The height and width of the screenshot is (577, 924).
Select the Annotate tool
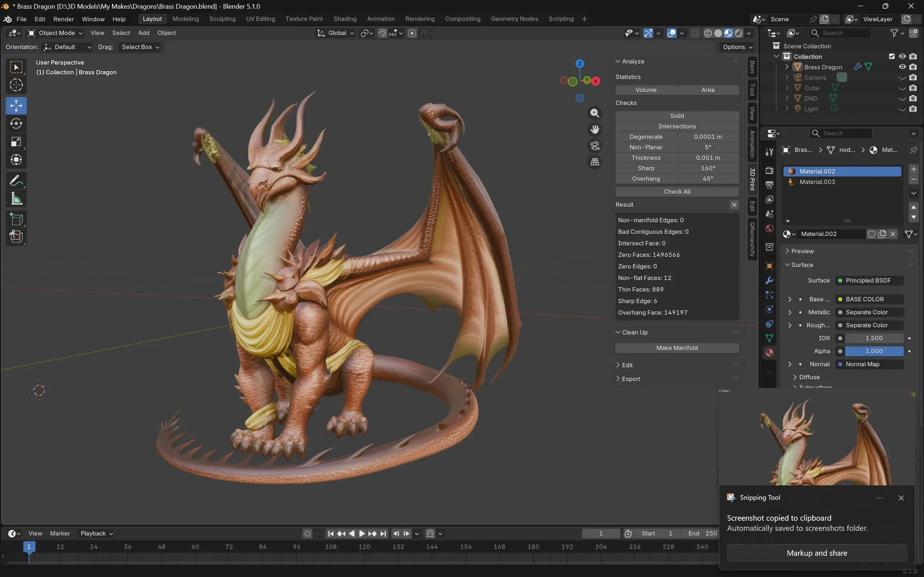coord(16,180)
